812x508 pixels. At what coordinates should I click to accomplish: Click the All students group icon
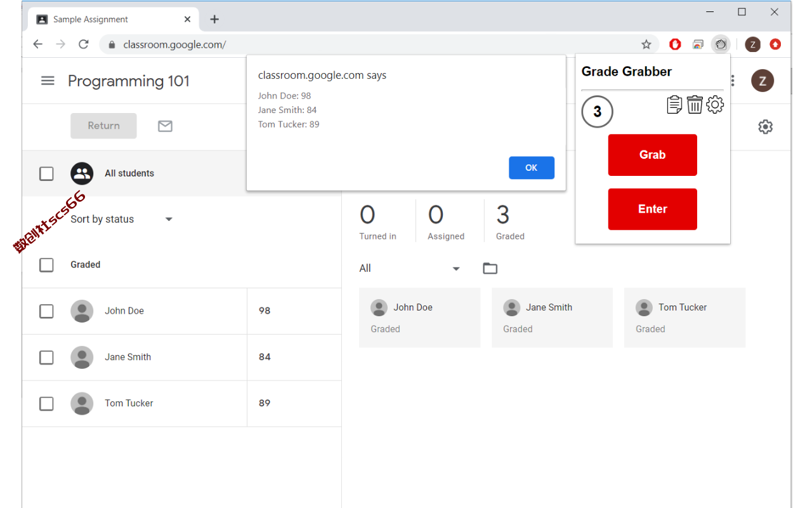(82, 173)
